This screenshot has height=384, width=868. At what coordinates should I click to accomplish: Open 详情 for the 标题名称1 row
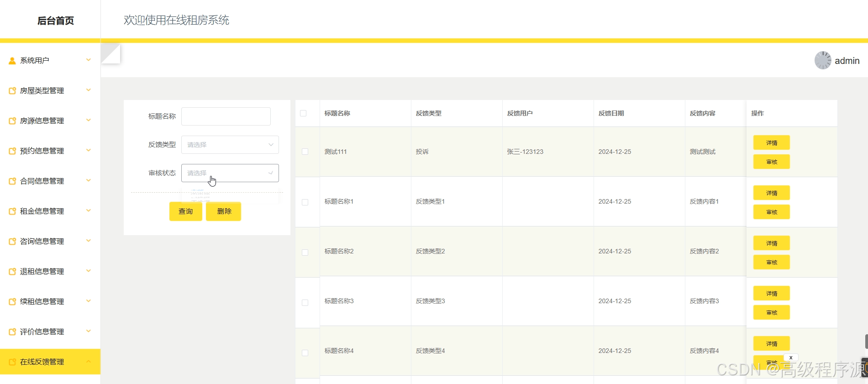pyautogui.click(x=772, y=193)
